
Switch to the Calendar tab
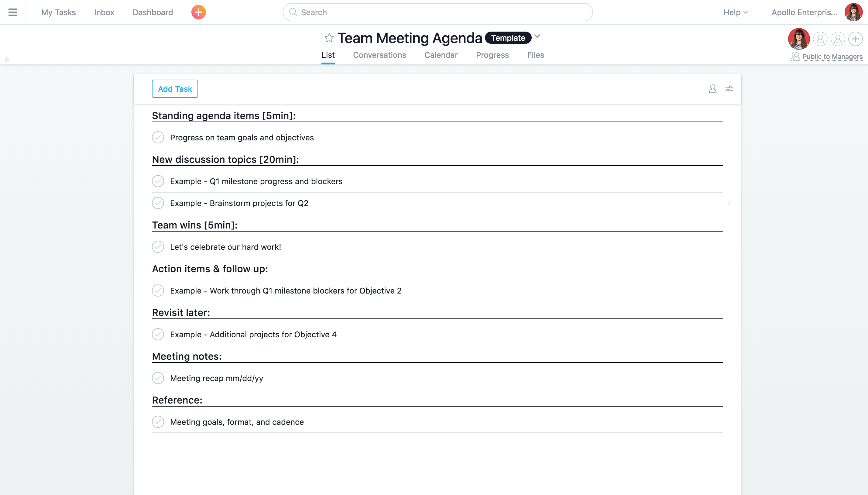[x=441, y=54]
